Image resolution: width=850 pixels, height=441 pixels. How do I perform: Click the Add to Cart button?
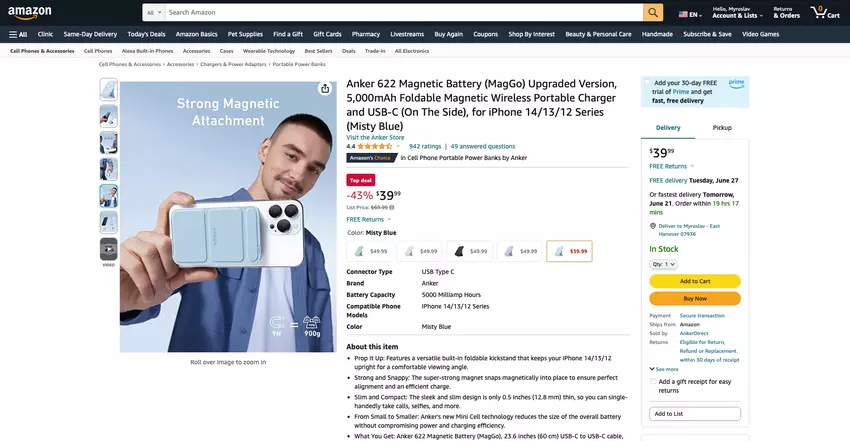(x=695, y=281)
